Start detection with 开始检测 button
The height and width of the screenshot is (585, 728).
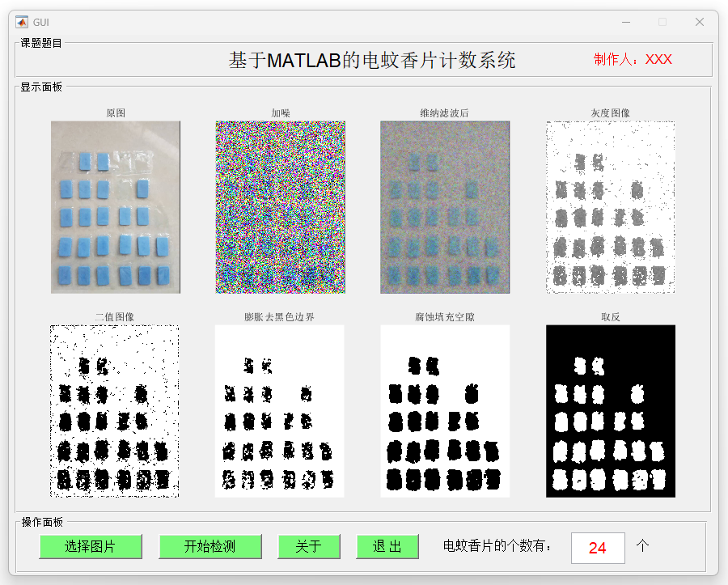coord(210,546)
